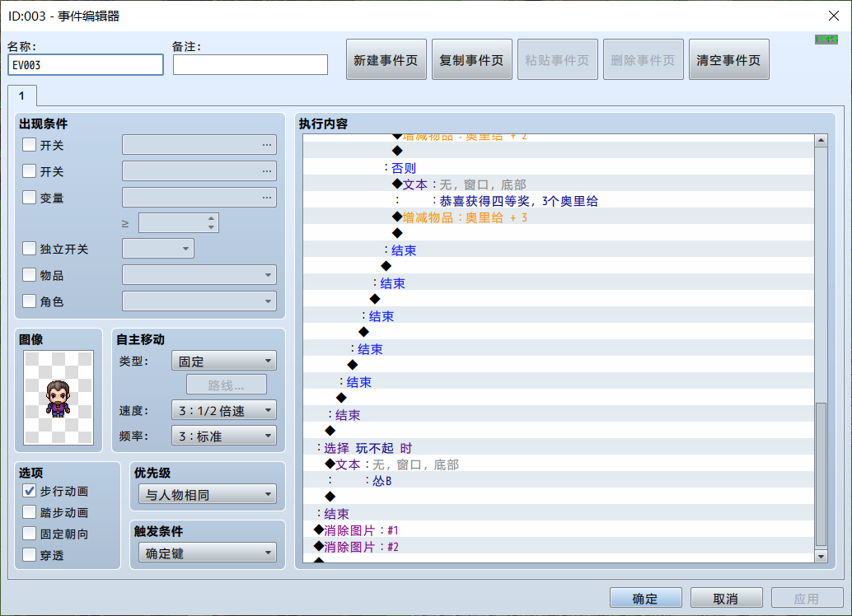
Task: Open the 角色 dropdown
Action: coord(199,301)
